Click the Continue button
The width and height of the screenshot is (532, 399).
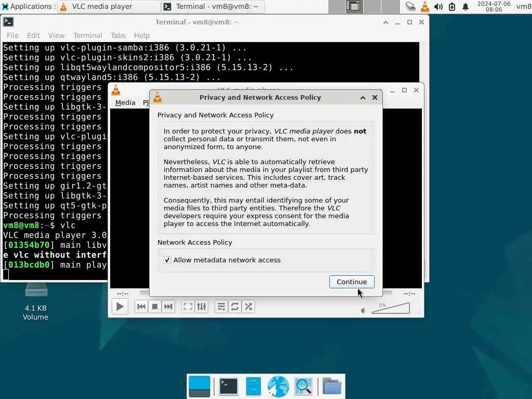(x=352, y=282)
